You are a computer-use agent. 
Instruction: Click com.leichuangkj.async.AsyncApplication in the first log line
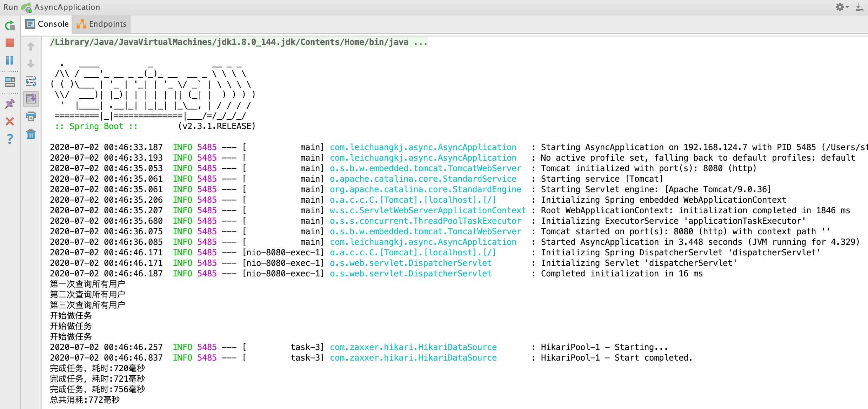point(423,147)
